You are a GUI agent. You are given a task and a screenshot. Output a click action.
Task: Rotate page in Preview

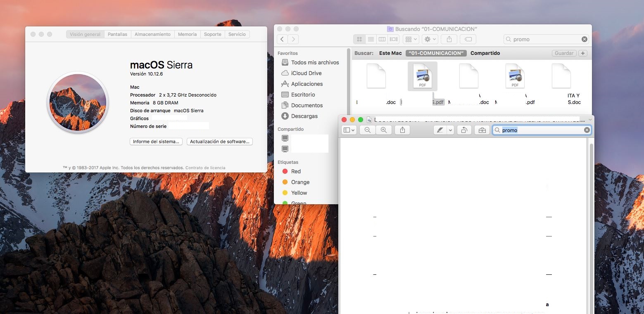(464, 130)
